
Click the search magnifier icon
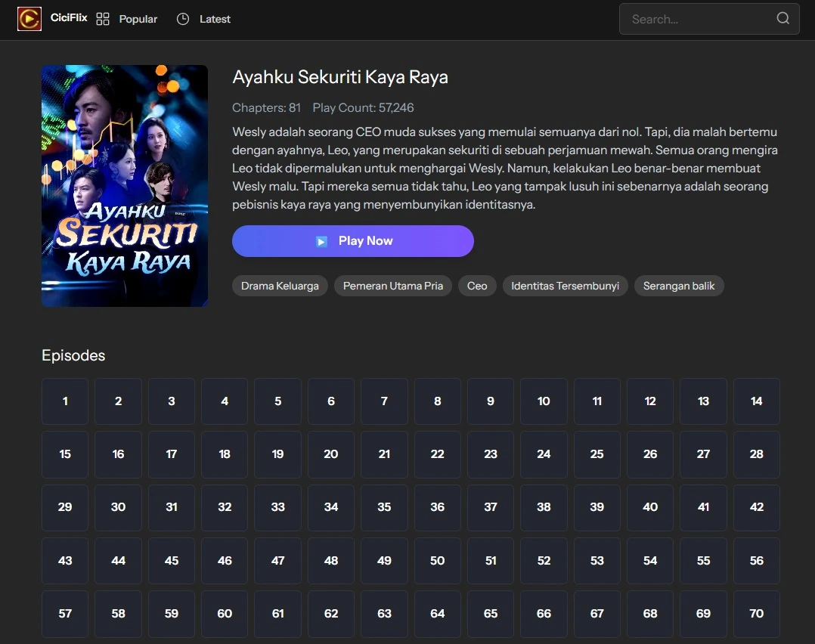pos(782,19)
